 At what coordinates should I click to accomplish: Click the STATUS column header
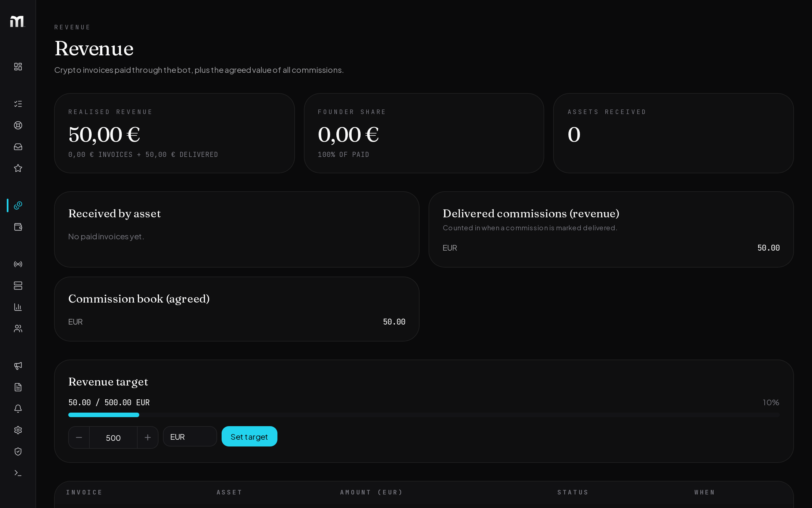click(573, 492)
